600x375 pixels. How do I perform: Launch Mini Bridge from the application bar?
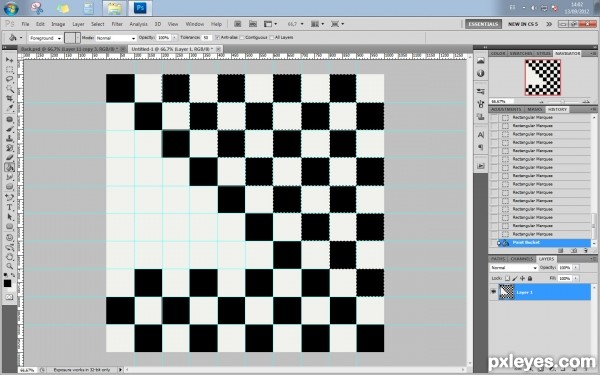(253, 24)
